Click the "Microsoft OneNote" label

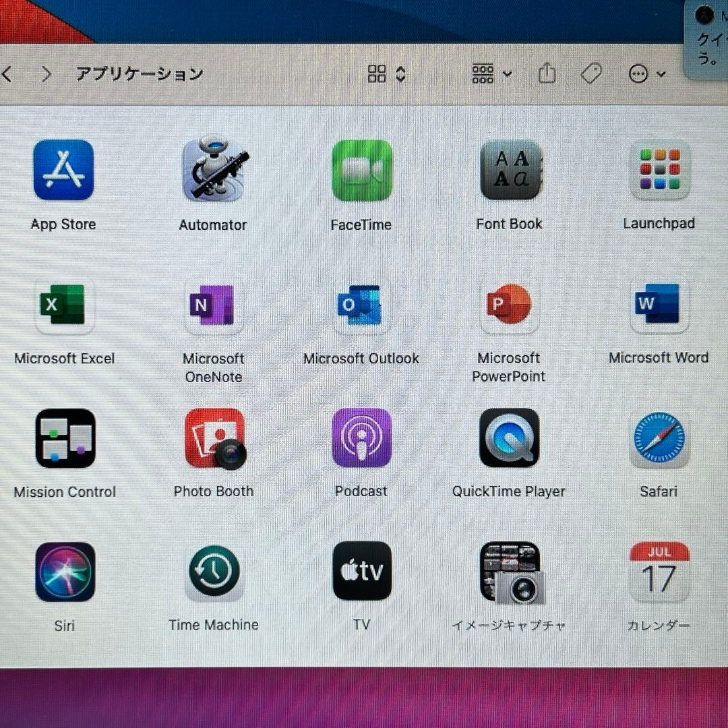pos(214,367)
